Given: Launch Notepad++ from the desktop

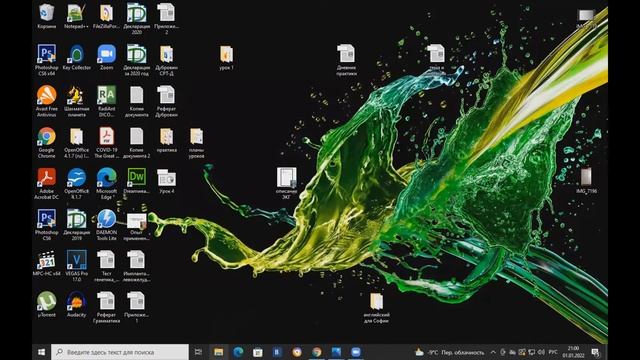Looking at the screenshot, I should (76, 16).
